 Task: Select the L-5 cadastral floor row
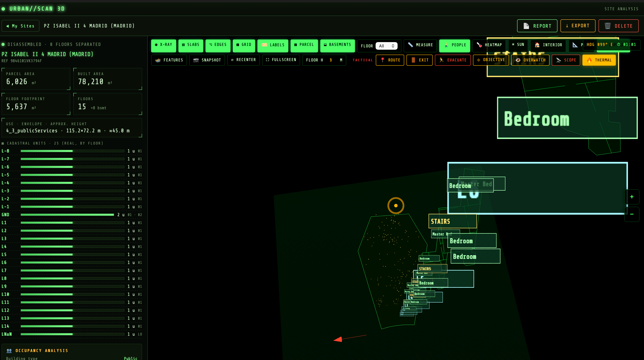coord(72,175)
